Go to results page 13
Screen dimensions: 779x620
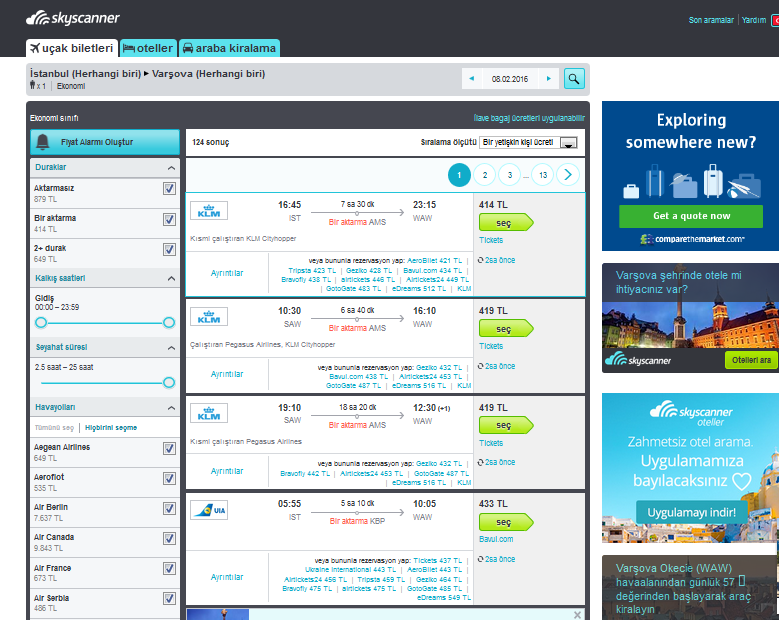(543, 175)
